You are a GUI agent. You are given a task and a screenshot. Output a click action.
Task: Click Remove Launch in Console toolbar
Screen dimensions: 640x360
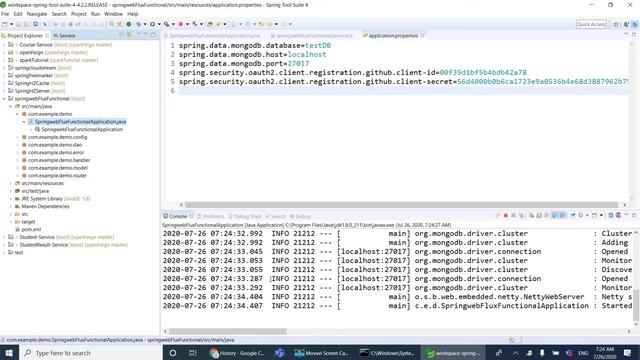click(513, 216)
